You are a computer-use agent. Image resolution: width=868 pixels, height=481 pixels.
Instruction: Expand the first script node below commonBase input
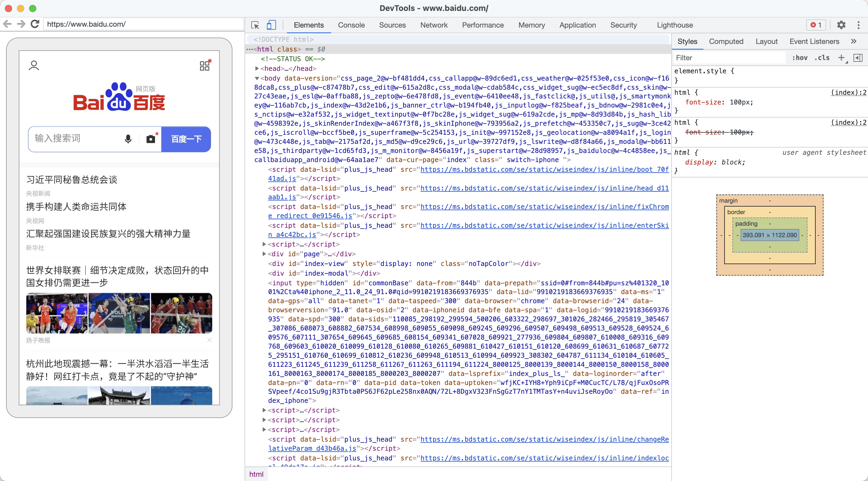point(265,410)
